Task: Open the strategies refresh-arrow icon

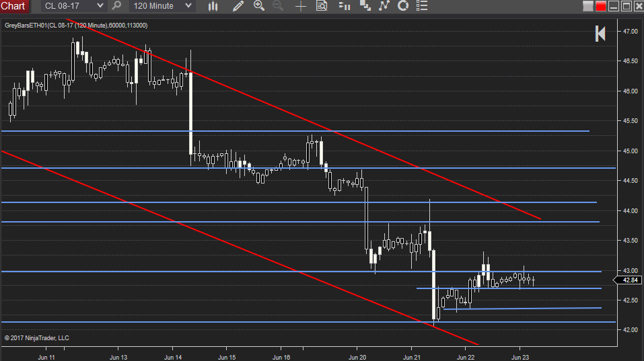Action: pyautogui.click(x=403, y=6)
